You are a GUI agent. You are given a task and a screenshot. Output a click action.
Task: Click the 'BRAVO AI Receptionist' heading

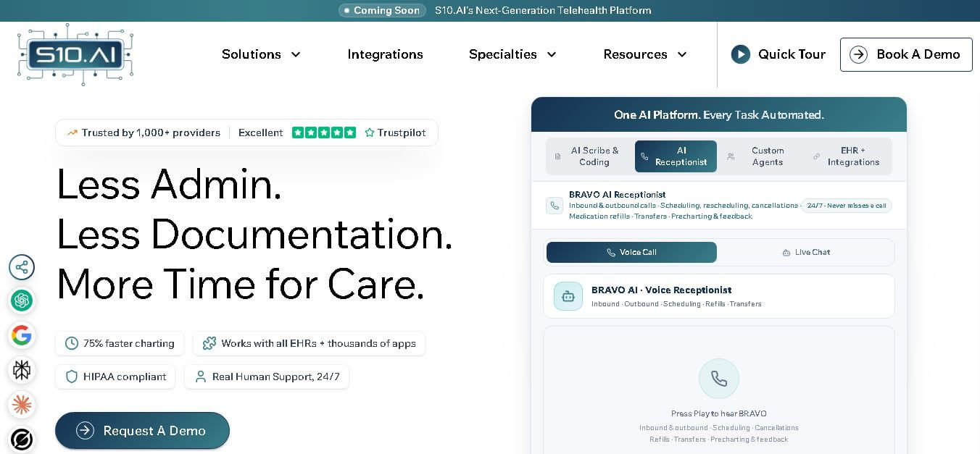[x=617, y=194]
